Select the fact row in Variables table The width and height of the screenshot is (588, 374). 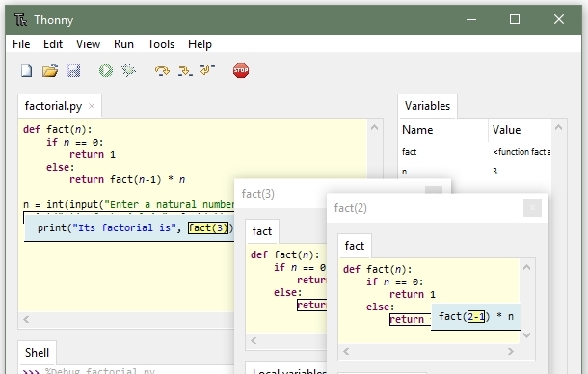click(475, 152)
